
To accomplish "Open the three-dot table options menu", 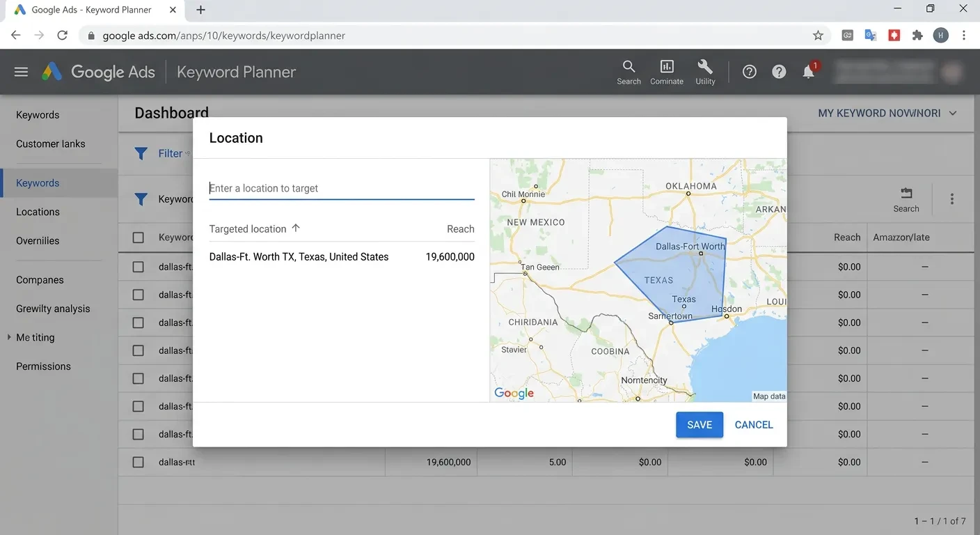I will pos(952,199).
